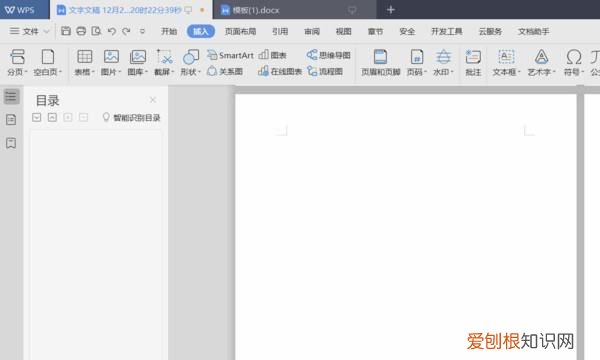Open the 形状 shapes dropdown
The height and width of the screenshot is (360, 600).
click(191, 72)
